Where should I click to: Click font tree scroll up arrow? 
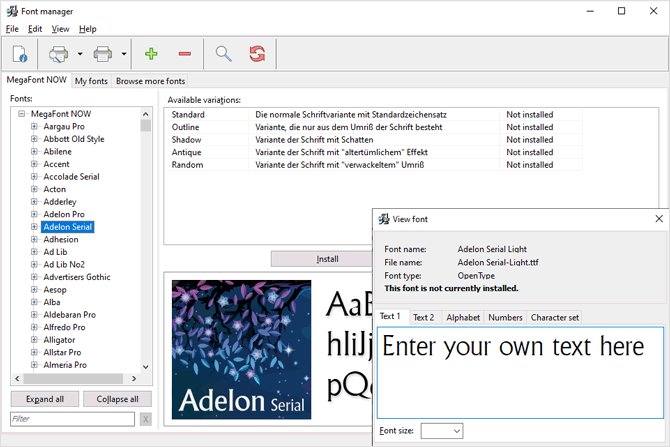click(146, 114)
